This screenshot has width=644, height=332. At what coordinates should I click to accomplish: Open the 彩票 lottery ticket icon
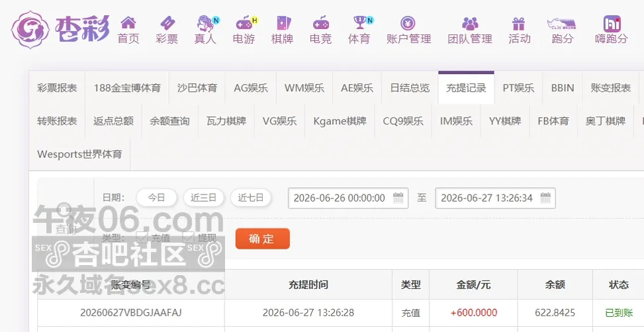pos(167,23)
